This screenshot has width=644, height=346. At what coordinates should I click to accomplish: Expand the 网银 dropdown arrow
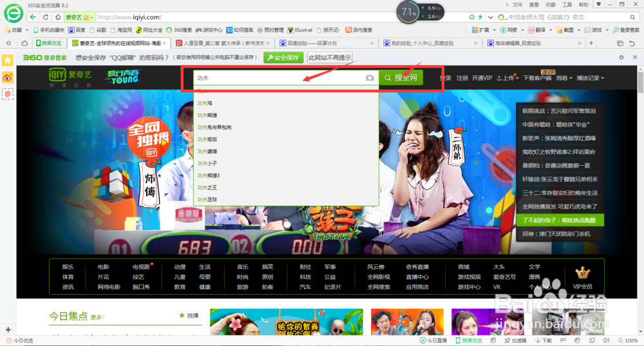pyautogui.click(x=522, y=30)
